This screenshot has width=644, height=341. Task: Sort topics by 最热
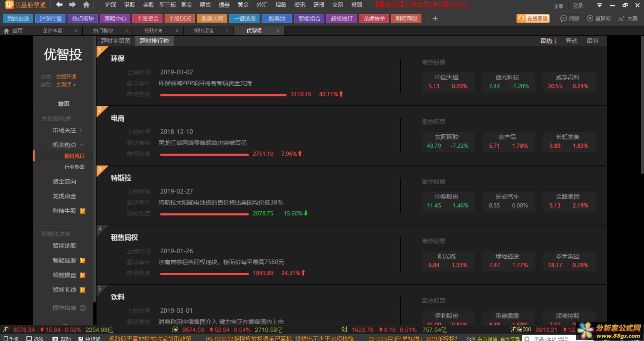[x=549, y=41]
